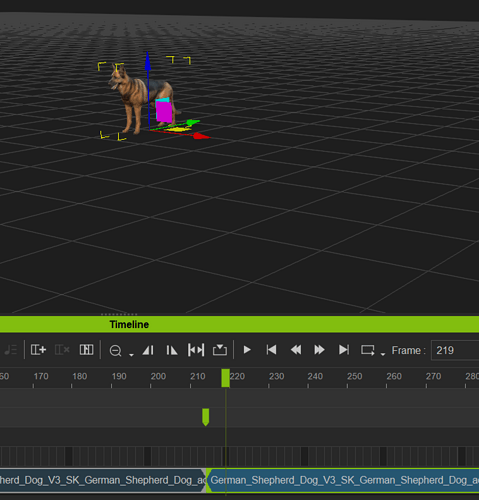
Task: Click the Add Track icon in the timeline toolbar
Action: [38, 350]
